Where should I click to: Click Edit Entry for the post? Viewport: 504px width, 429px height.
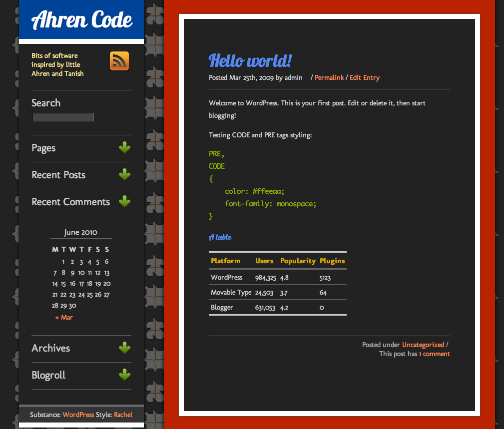coord(364,77)
